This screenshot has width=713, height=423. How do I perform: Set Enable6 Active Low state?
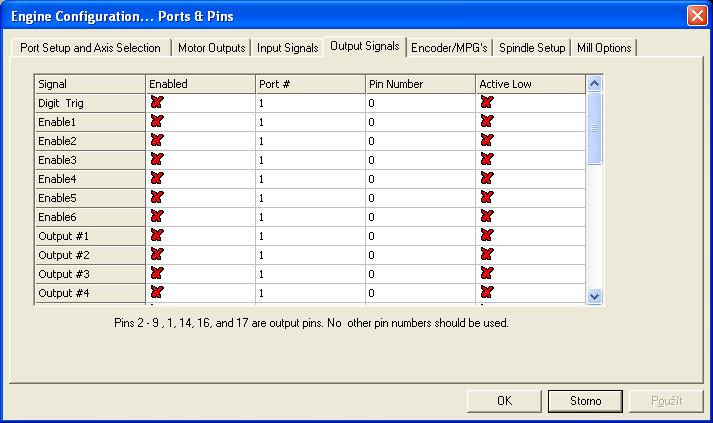pos(487,217)
